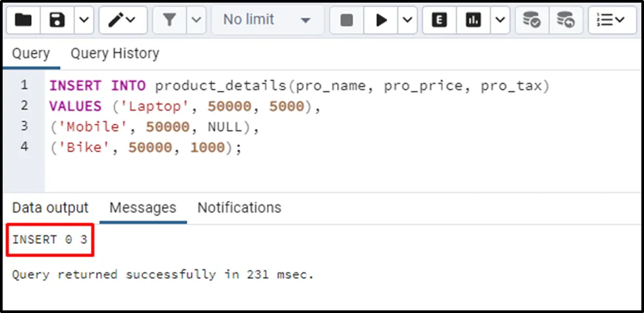This screenshot has width=644, height=313.
Task: Expand the filter options dropdown arrow
Action: click(196, 20)
